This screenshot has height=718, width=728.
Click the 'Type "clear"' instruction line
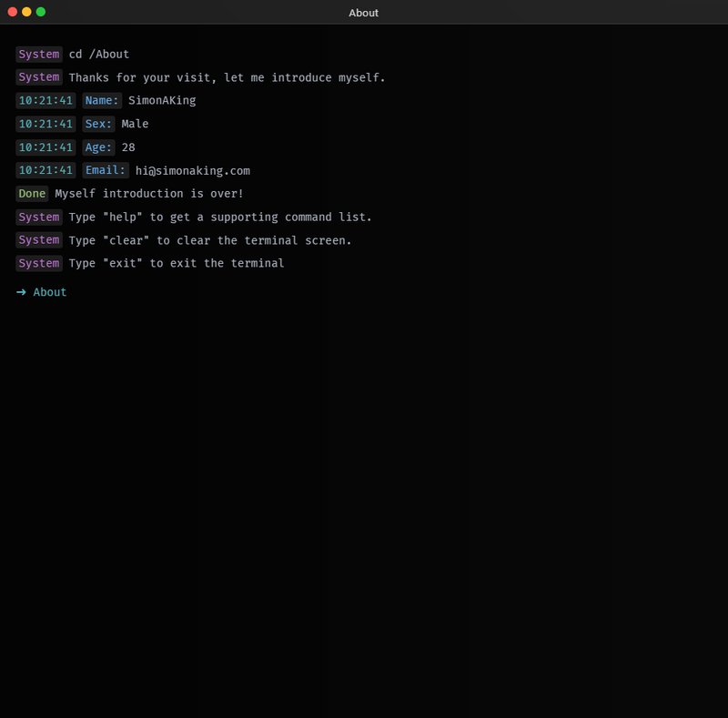pyautogui.click(x=210, y=240)
